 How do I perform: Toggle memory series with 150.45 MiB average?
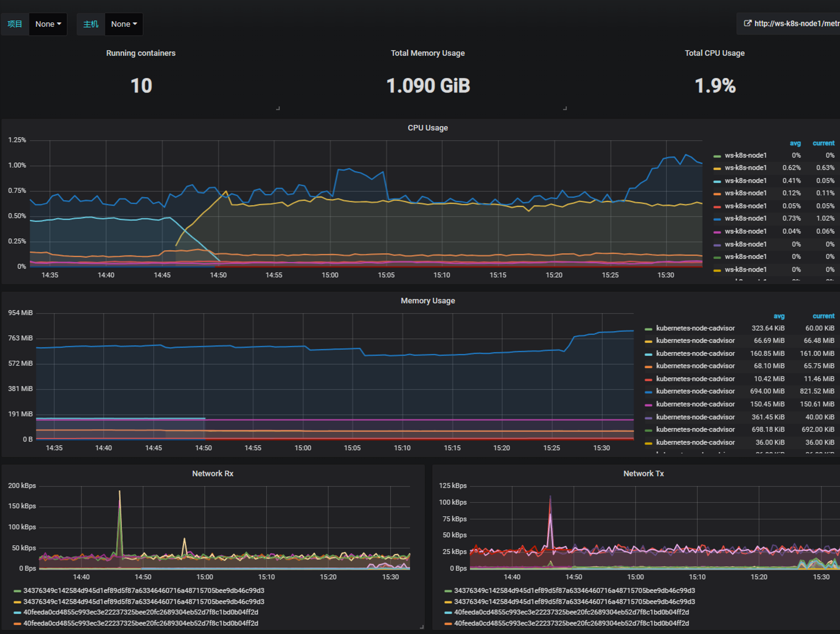click(x=695, y=404)
